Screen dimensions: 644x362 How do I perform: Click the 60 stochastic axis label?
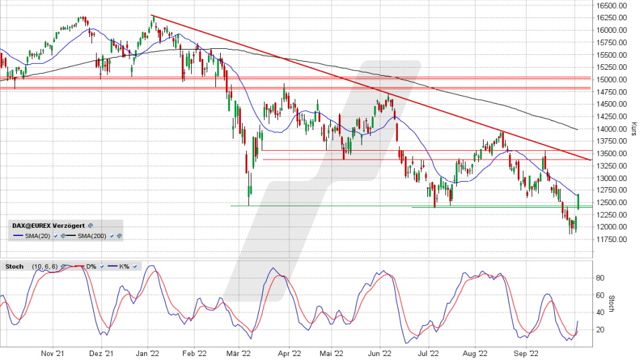[600, 295]
